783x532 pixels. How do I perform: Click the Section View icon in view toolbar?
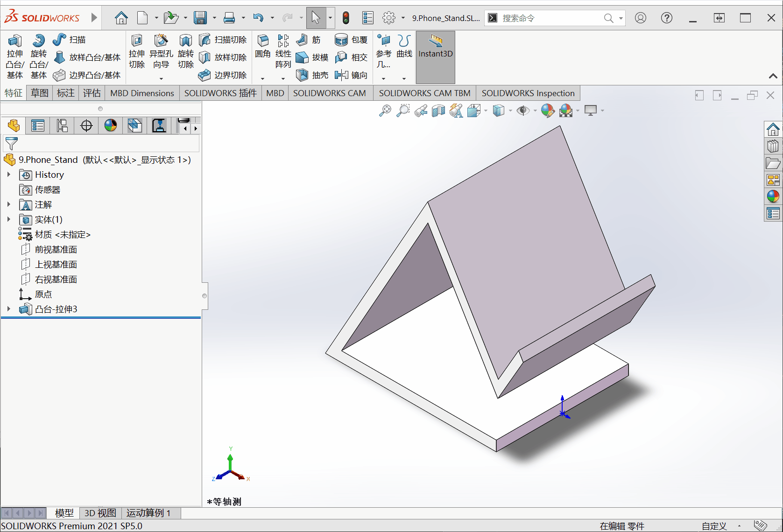pyautogui.click(x=438, y=111)
